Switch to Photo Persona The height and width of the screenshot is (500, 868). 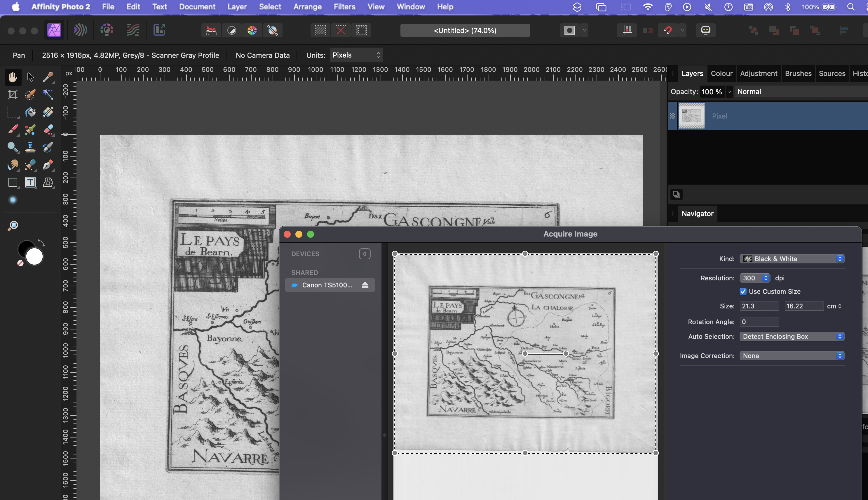[54, 30]
